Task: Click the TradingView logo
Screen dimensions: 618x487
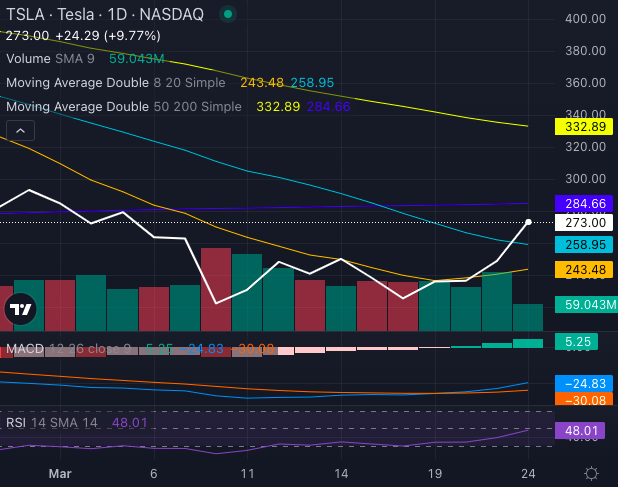Action: coord(21,312)
